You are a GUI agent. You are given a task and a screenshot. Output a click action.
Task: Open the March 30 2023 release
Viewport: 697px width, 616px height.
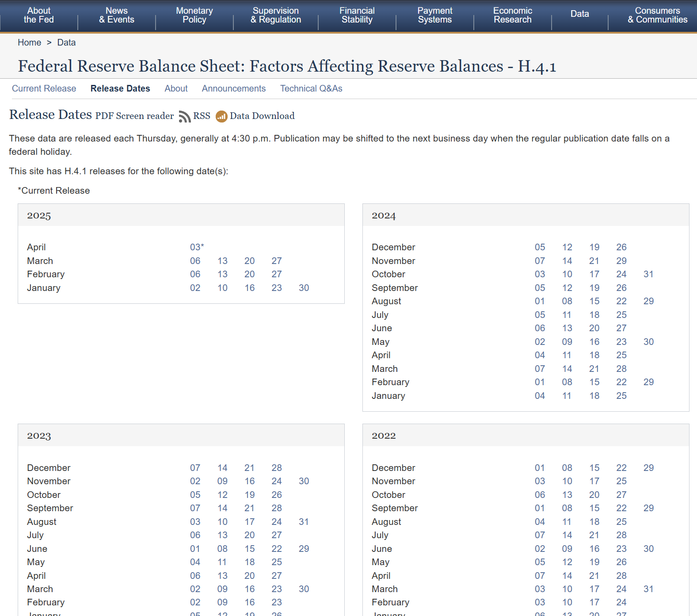click(304, 589)
